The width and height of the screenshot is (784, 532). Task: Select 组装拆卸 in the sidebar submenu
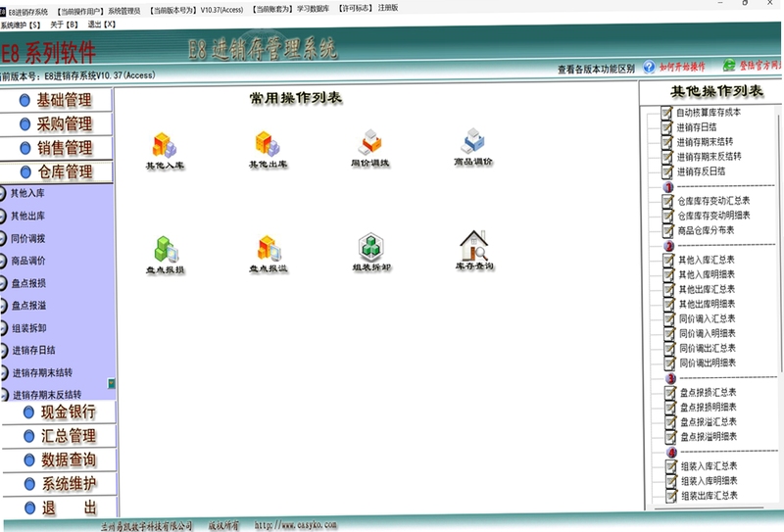29,328
